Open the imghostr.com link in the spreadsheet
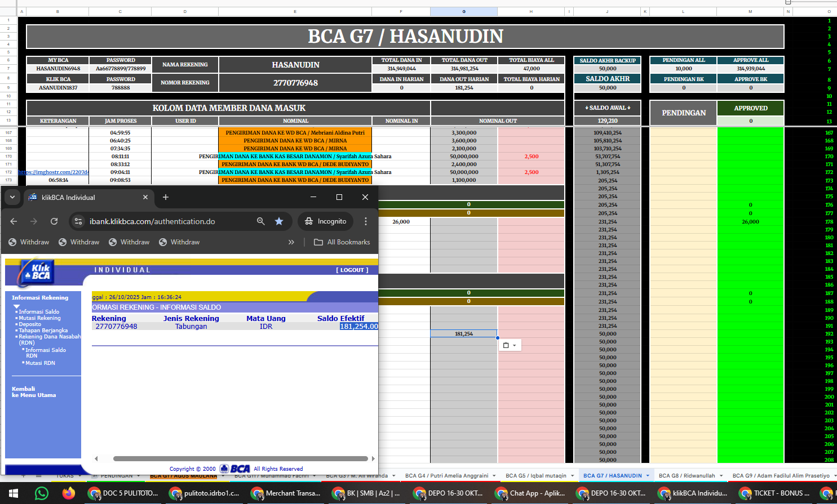The image size is (837, 504). [54, 172]
